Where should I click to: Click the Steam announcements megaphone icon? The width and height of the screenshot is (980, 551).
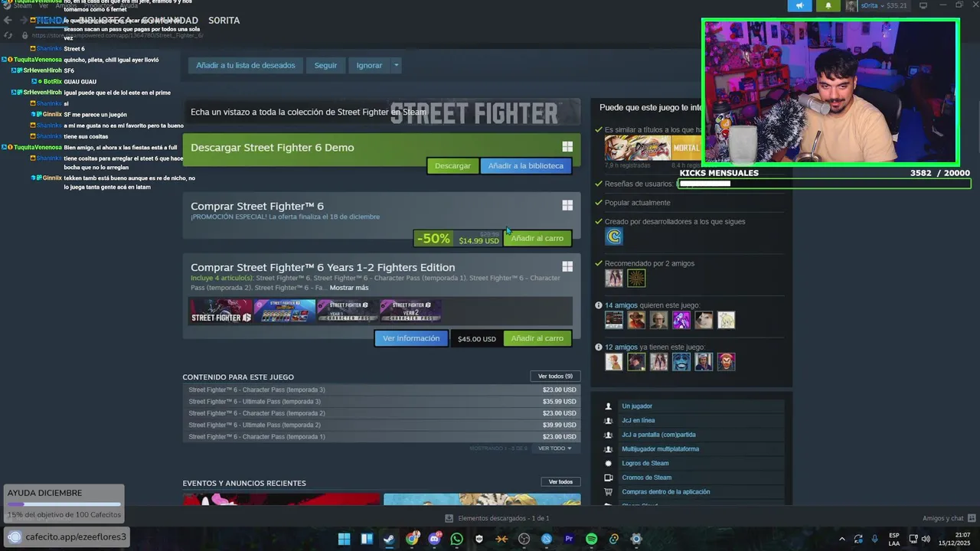(x=799, y=6)
